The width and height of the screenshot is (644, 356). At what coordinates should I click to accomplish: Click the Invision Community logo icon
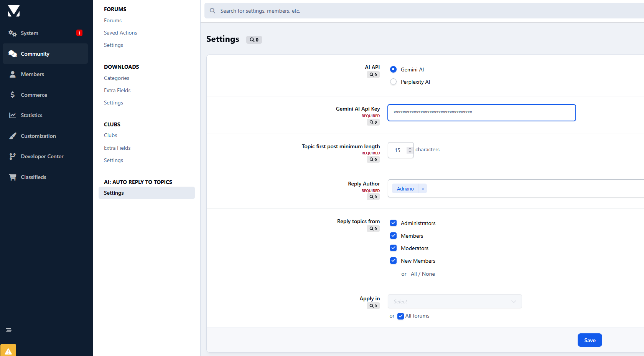click(14, 11)
